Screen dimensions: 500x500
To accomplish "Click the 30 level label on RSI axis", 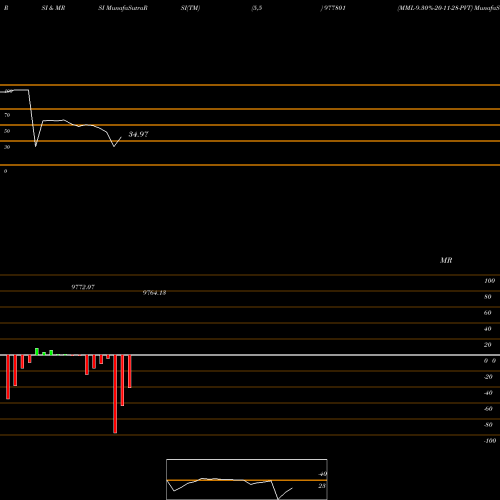I will coord(7,147).
